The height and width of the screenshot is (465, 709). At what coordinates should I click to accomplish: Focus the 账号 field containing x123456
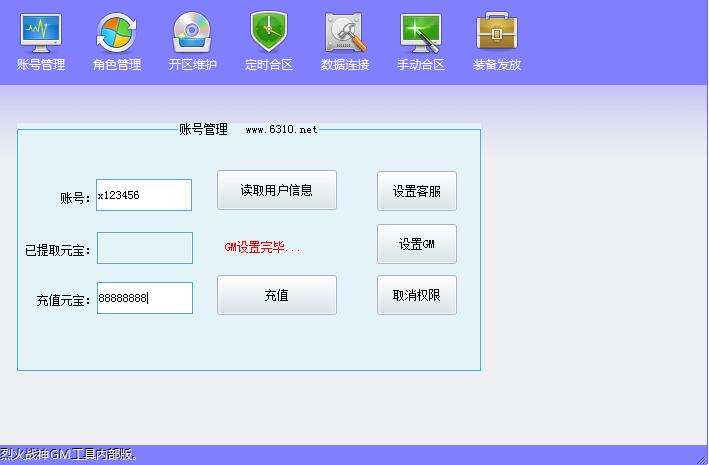coord(144,196)
